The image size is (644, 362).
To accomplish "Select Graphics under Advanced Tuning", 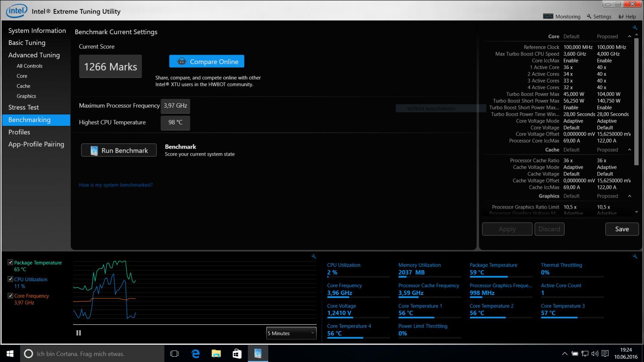I will click(26, 96).
